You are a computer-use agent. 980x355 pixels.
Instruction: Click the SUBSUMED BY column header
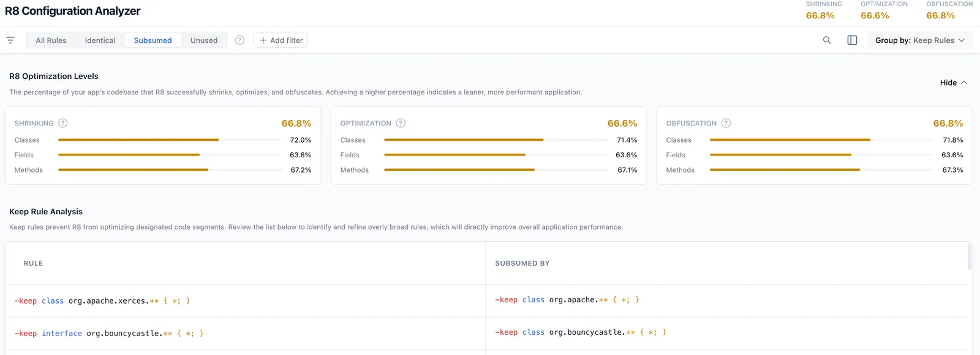coord(522,263)
